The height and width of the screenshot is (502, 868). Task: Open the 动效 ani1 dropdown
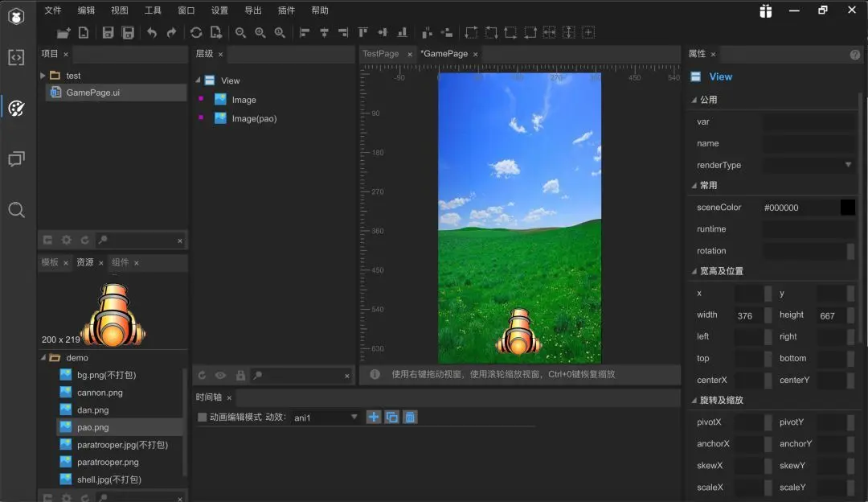354,417
